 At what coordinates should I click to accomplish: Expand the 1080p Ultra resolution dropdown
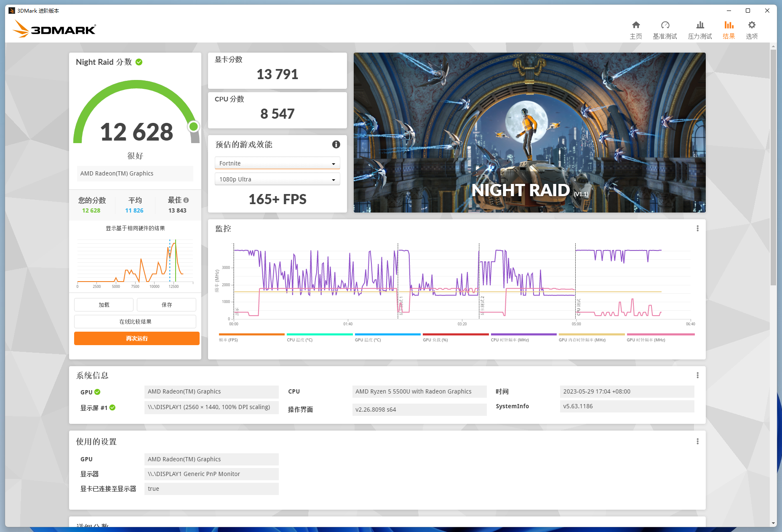click(278, 179)
